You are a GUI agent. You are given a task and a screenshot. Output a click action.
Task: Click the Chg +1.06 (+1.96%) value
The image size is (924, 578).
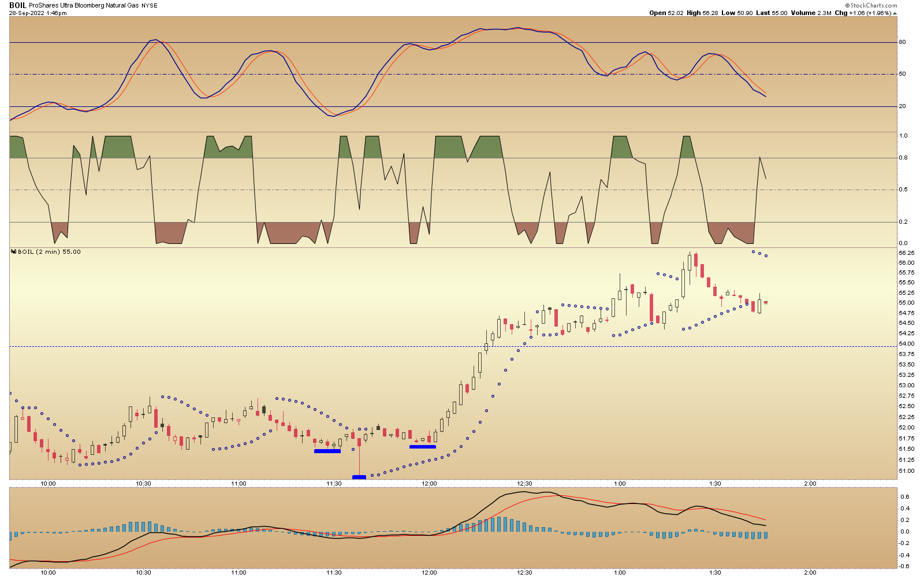862,13
